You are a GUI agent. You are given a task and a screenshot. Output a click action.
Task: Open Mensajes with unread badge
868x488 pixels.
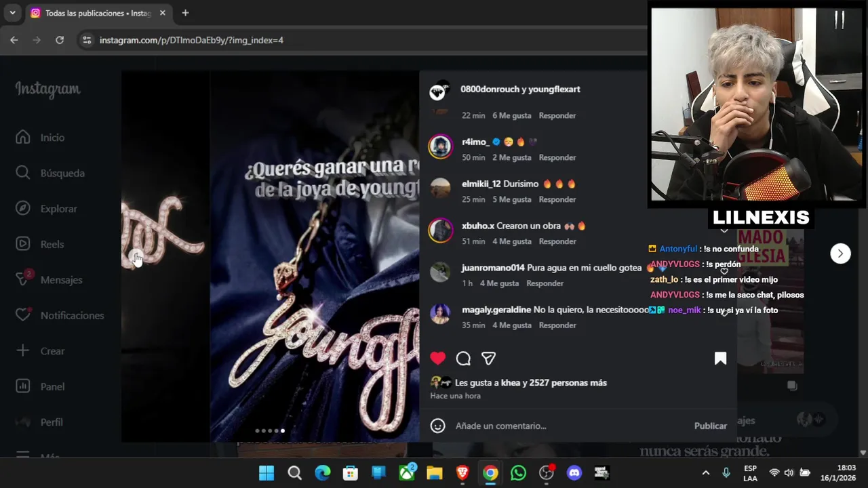point(61,280)
